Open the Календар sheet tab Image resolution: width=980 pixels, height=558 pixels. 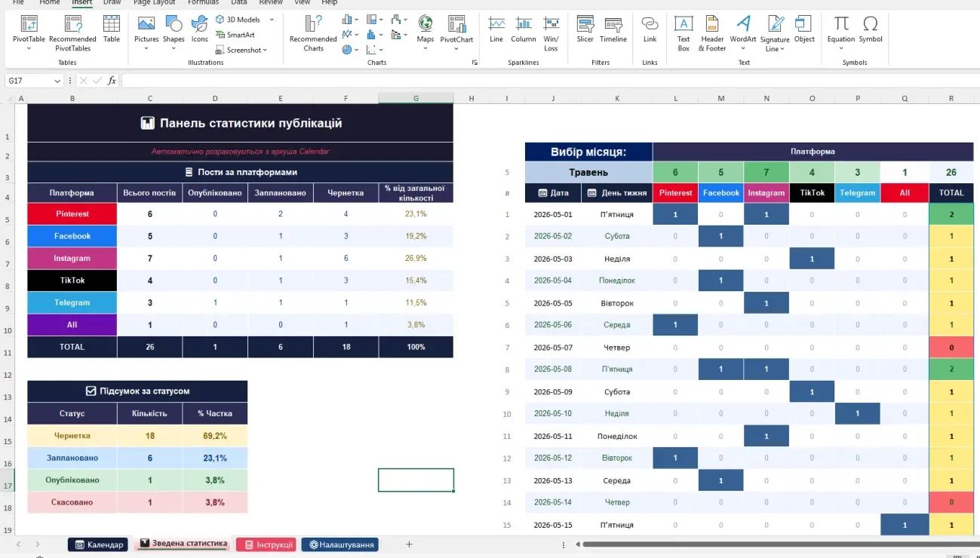[x=99, y=544]
